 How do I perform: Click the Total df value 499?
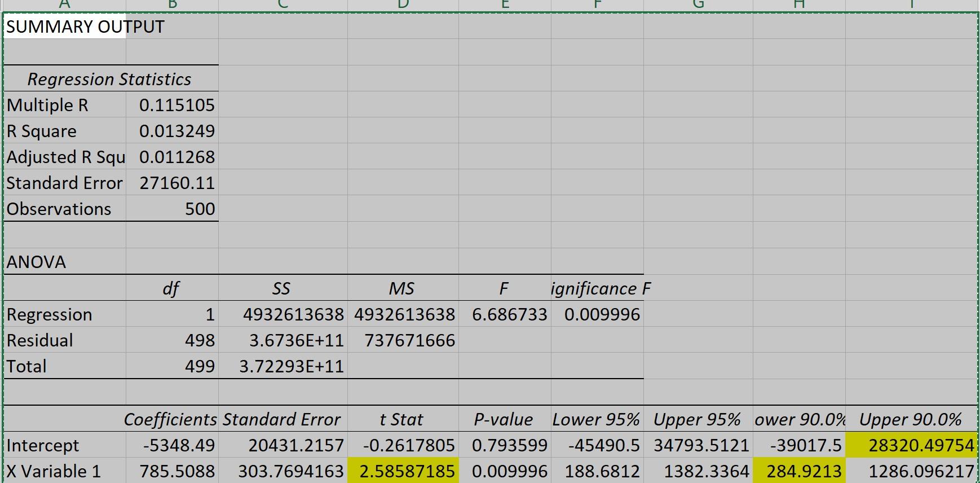[x=172, y=366]
